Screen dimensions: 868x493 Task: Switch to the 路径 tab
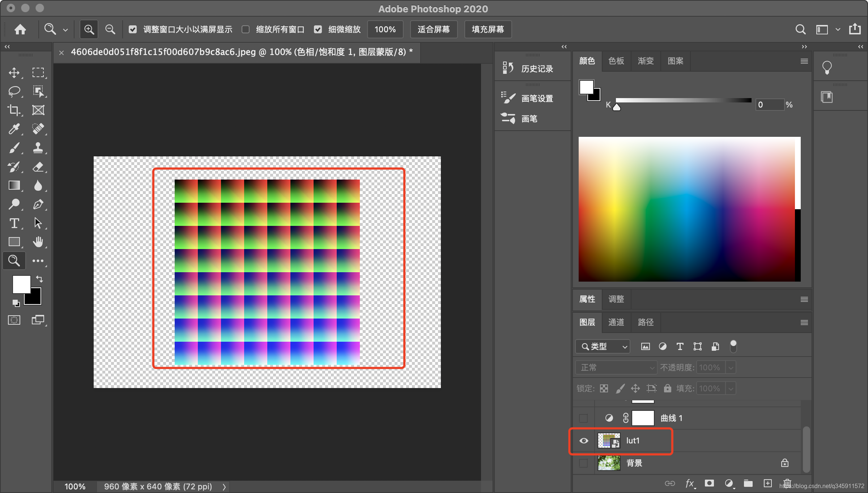(646, 322)
